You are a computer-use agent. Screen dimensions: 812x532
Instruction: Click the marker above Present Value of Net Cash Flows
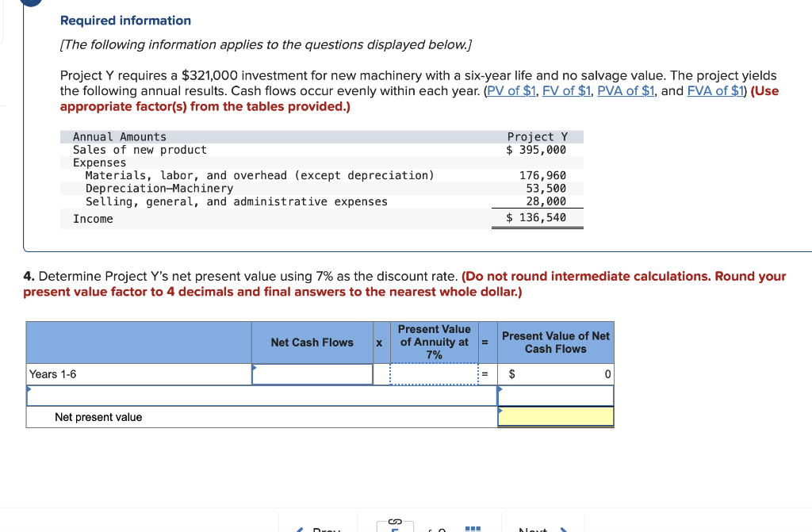pyautogui.click(x=501, y=388)
